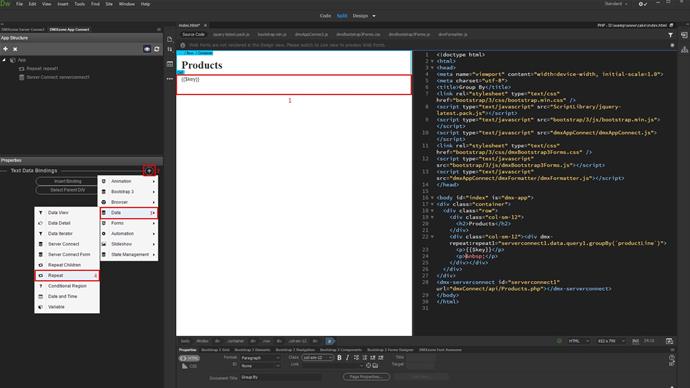690x388 pixels.
Task: Click the up-down arrows icon in vertical toolbar
Action: (x=170, y=49)
